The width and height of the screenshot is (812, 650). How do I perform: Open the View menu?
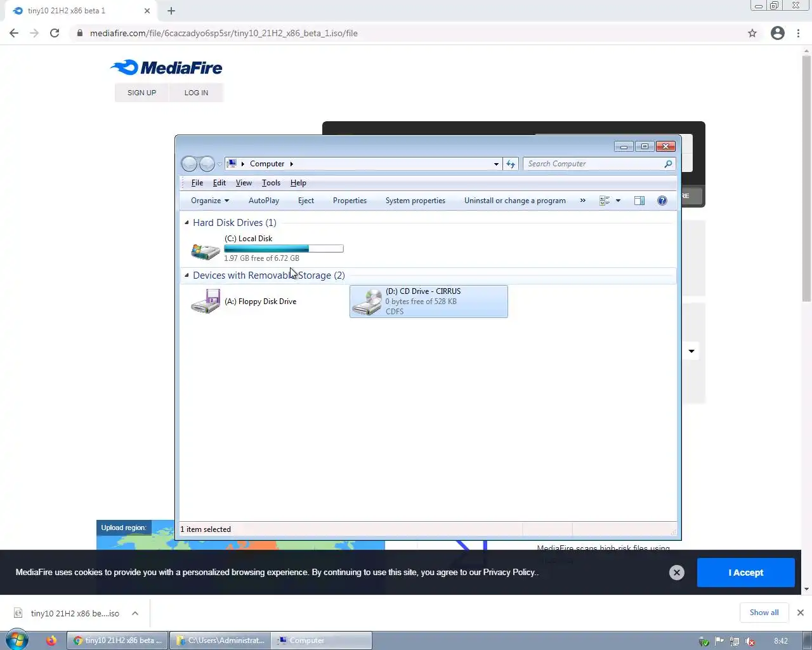[x=244, y=183]
